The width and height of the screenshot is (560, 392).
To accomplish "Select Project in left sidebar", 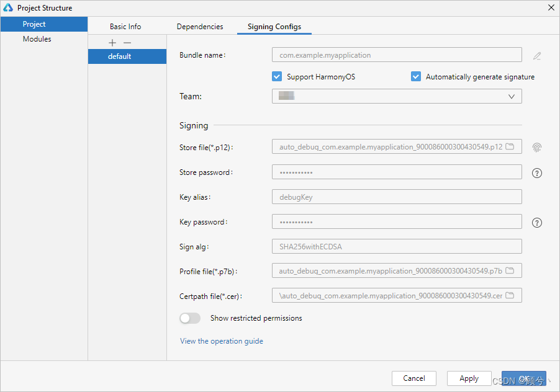I will [44, 24].
